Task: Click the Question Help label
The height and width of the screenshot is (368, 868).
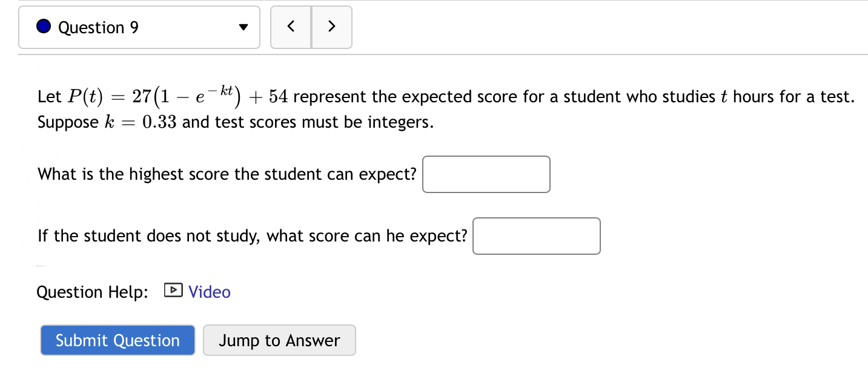Action: (91, 291)
